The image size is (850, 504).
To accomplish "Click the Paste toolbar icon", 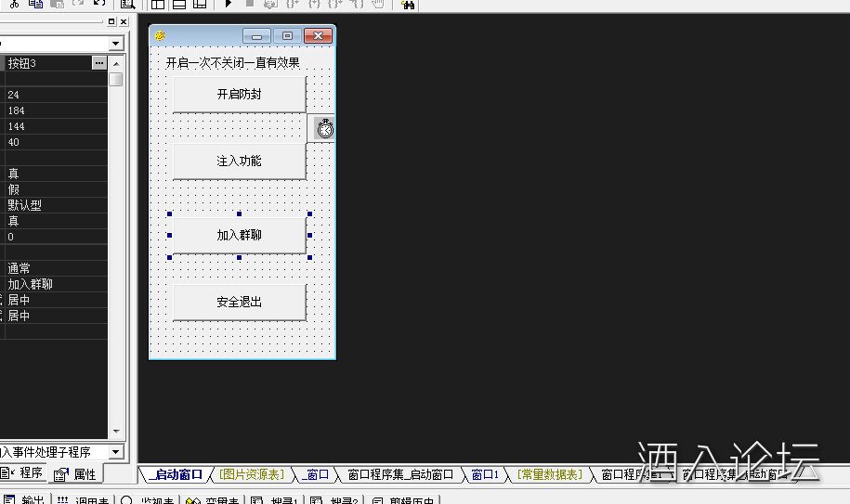I will [56, 5].
